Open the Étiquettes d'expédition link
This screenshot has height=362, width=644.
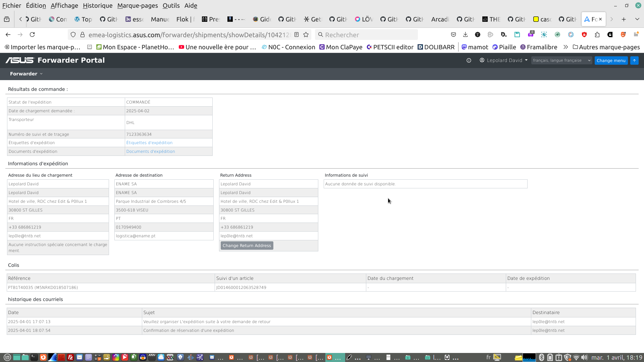click(x=149, y=143)
